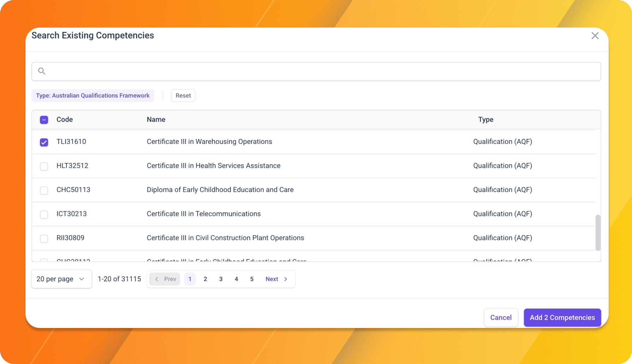Click code ICT30213
The height and width of the screenshot is (364, 632).
pyautogui.click(x=72, y=213)
